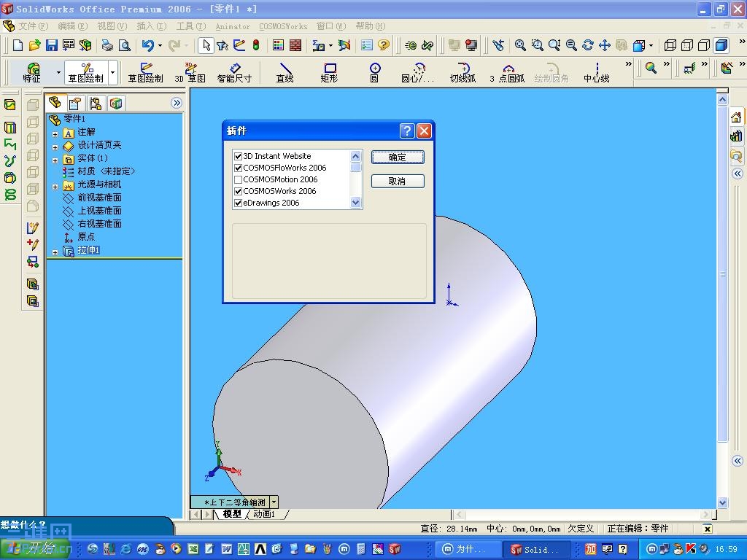
Task: Click the add-ins list scrollbar thumb
Action: coord(355,168)
